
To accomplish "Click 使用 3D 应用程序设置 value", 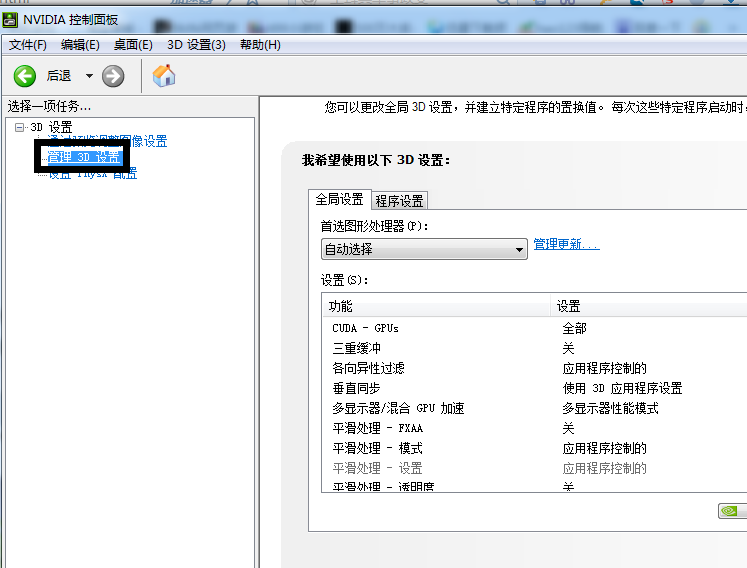I will pyautogui.click(x=622, y=388).
